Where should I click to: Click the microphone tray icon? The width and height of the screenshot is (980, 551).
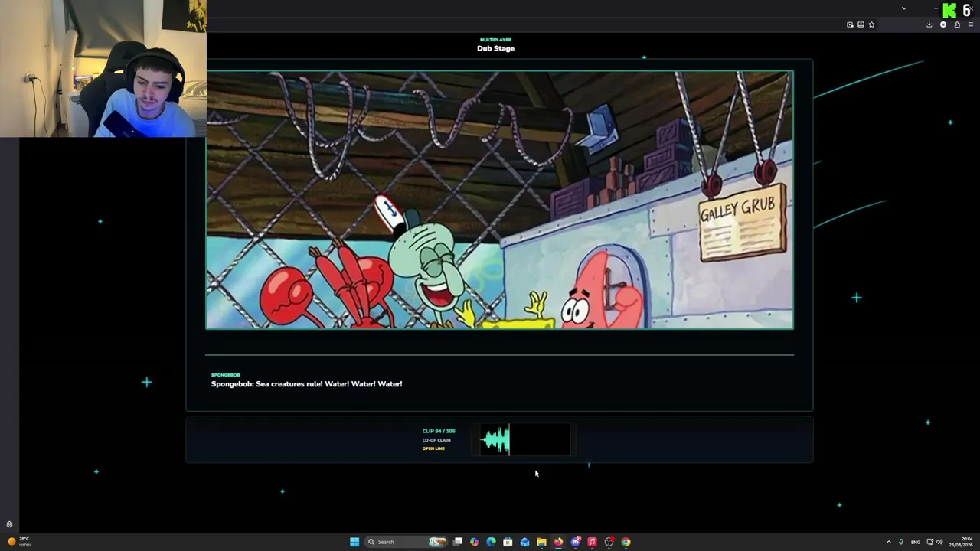tap(901, 542)
